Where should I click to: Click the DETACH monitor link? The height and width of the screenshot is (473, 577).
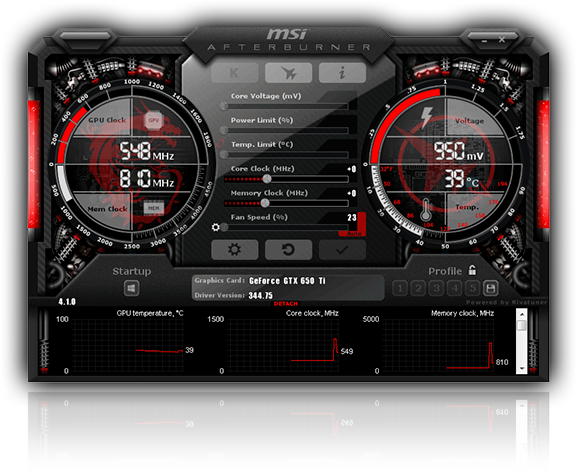(x=286, y=304)
